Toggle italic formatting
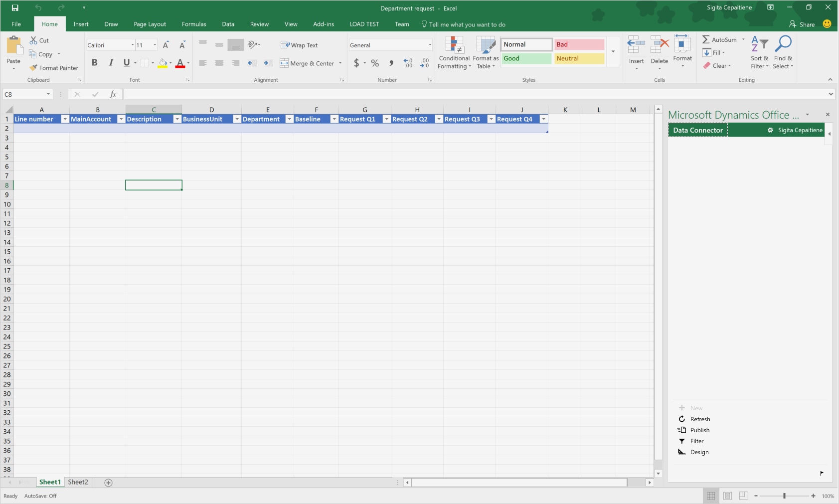Viewport: 839px width, 504px height. point(111,62)
